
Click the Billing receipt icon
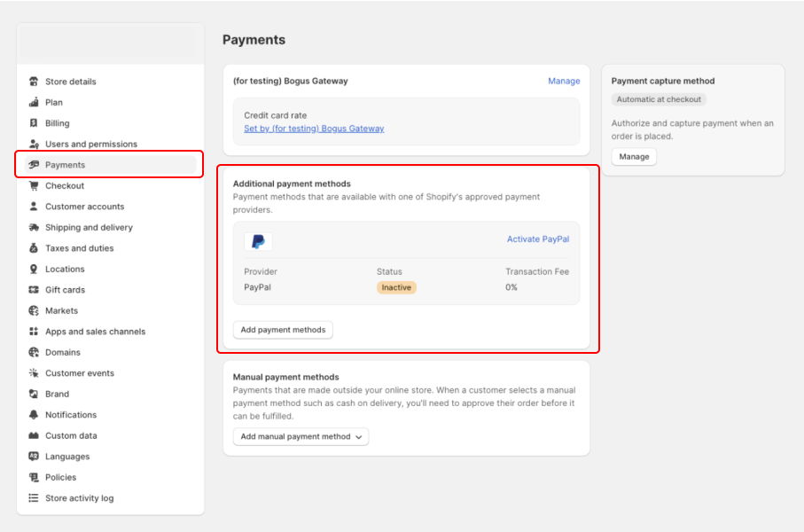coord(34,123)
